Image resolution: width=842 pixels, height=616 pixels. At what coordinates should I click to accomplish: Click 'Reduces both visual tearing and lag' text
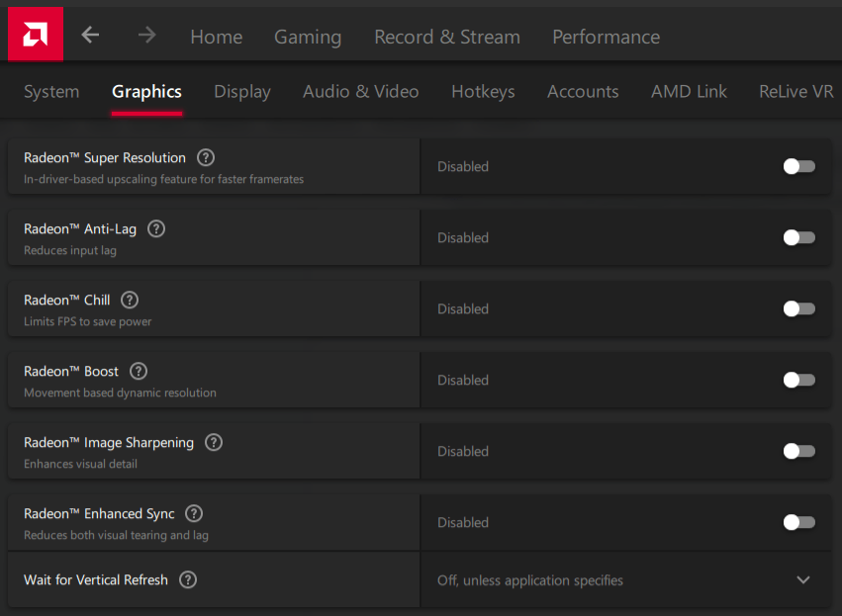(116, 535)
